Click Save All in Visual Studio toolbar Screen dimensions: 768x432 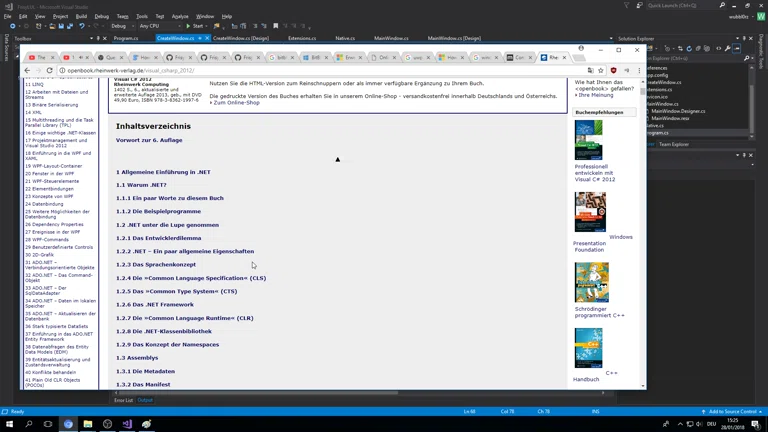click(70, 26)
